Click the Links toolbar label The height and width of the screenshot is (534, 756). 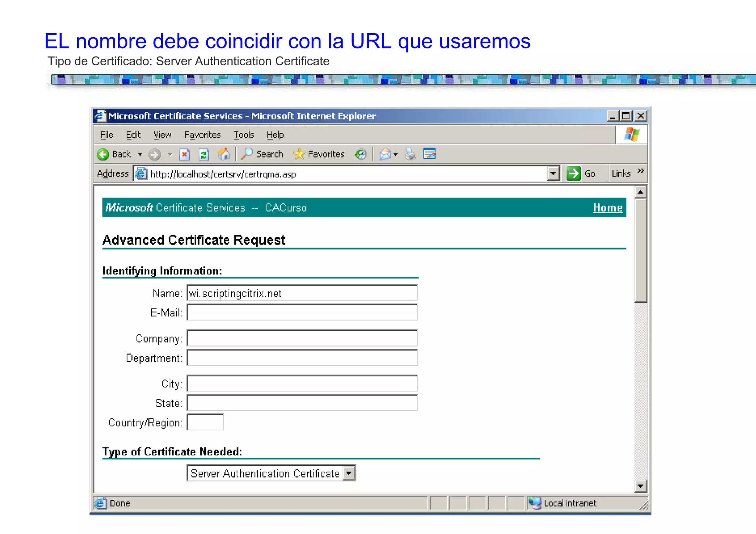[621, 173]
